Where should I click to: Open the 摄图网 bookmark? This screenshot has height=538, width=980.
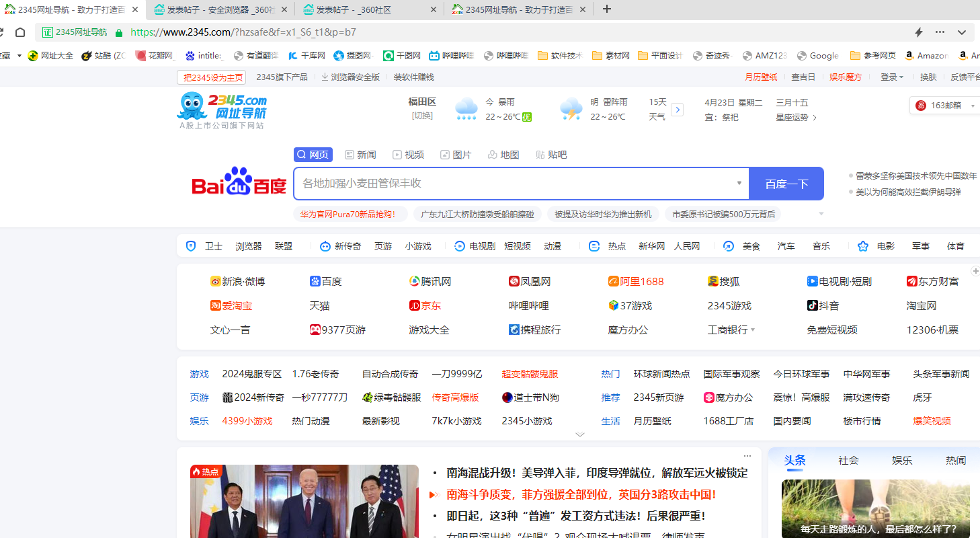(x=352, y=56)
